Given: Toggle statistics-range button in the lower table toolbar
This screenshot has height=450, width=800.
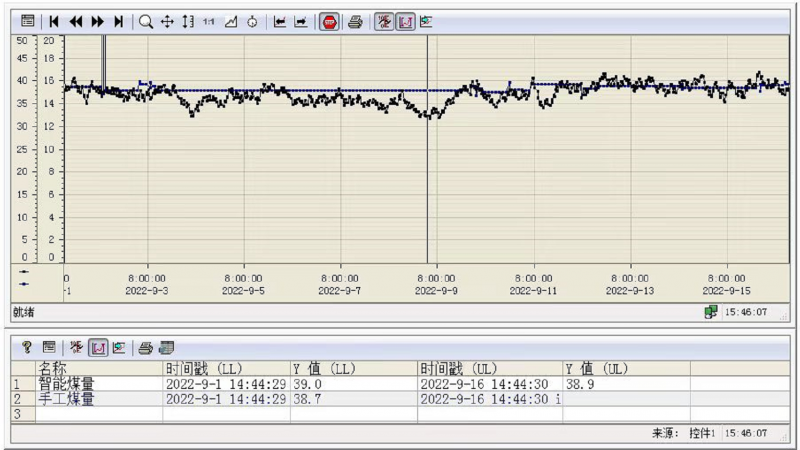Looking at the screenshot, I should pyautogui.click(x=98, y=347).
